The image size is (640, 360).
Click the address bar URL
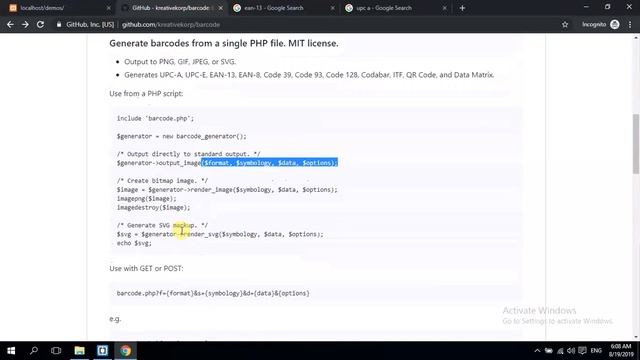pyautogui.click(x=171, y=24)
